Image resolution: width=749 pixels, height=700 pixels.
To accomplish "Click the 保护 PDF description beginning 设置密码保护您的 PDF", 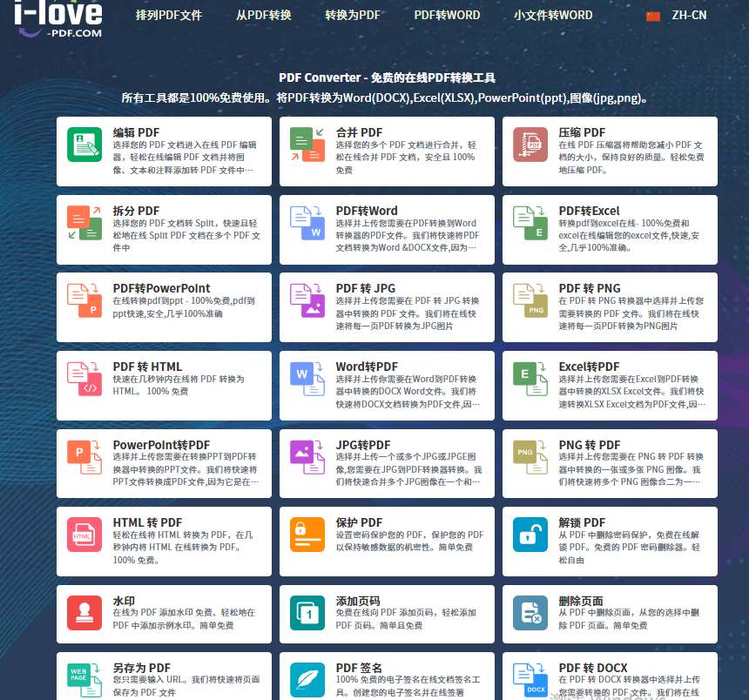I will 410,541.
